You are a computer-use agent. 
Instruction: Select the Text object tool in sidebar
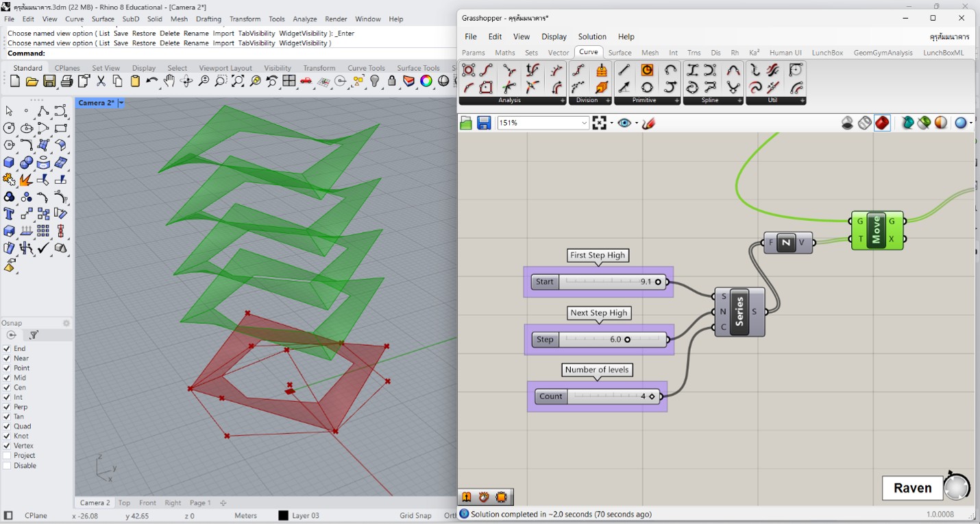(9, 214)
